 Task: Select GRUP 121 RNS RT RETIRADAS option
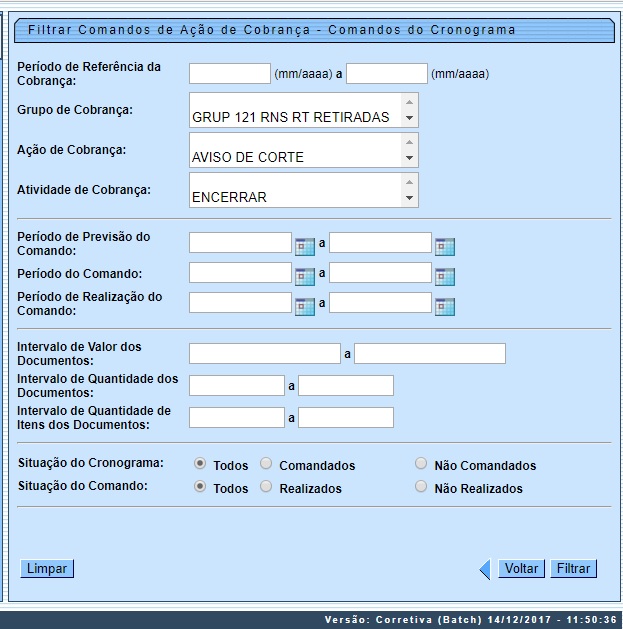click(x=291, y=117)
